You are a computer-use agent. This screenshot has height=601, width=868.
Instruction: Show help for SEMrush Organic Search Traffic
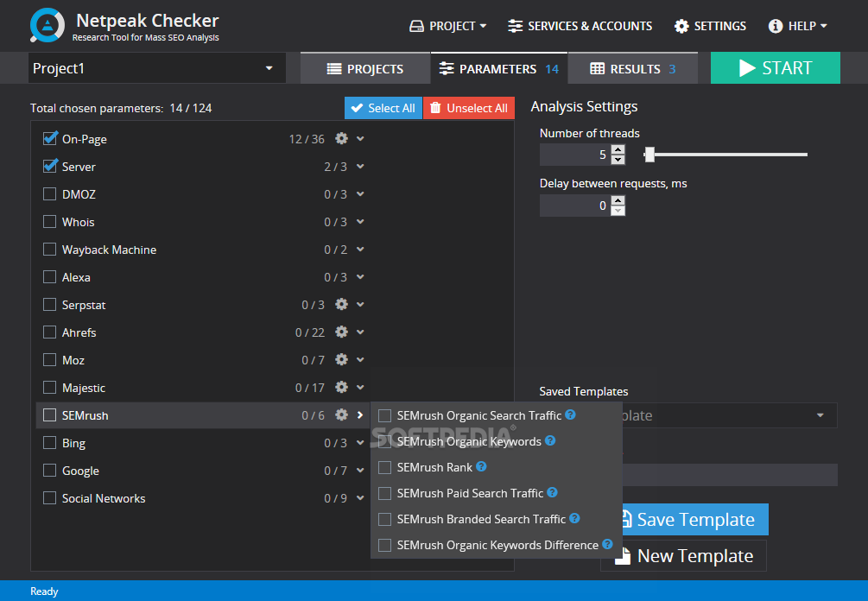[x=570, y=414]
